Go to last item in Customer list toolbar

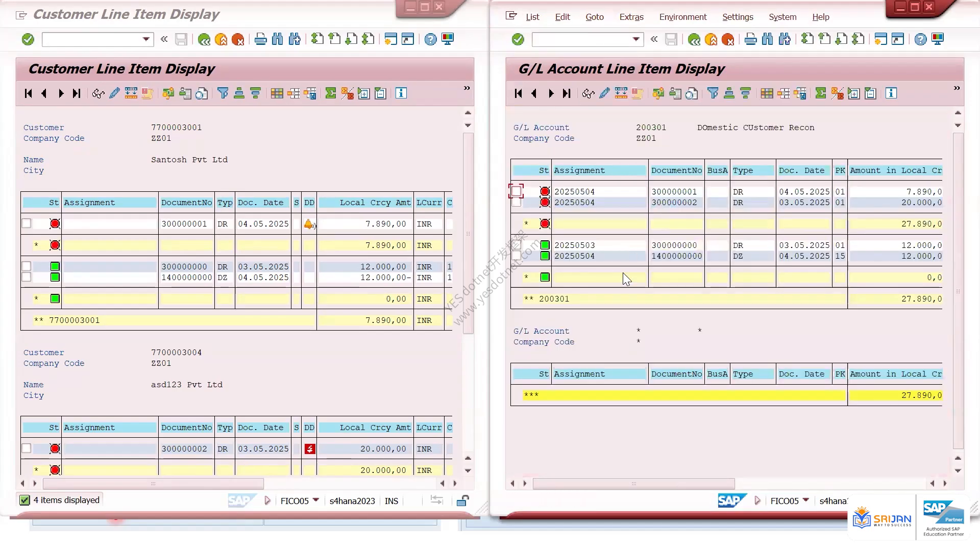77,93
